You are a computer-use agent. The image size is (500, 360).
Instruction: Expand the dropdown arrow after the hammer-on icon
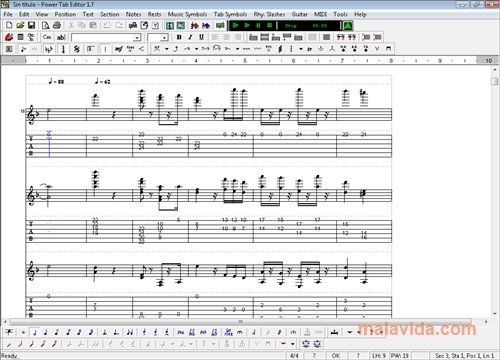[x=166, y=49]
